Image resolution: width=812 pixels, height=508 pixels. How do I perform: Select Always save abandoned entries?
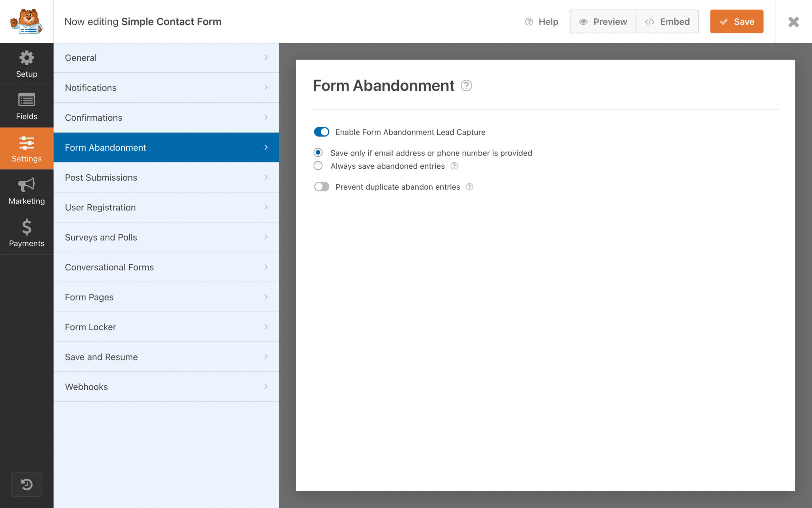318,165
